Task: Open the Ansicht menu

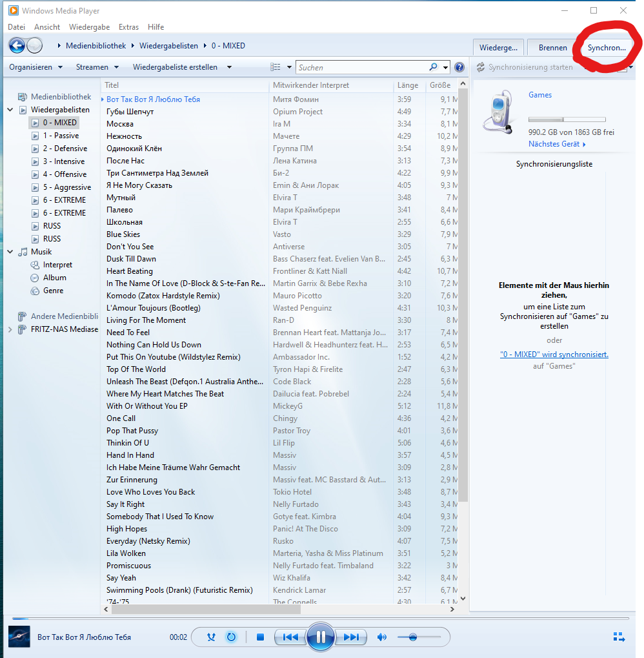Action: [x=47, y=27]
